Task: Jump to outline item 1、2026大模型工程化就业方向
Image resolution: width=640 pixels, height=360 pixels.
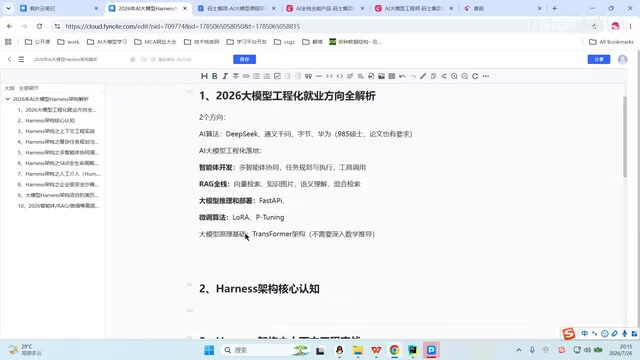Action: click(x=57, y=110)
